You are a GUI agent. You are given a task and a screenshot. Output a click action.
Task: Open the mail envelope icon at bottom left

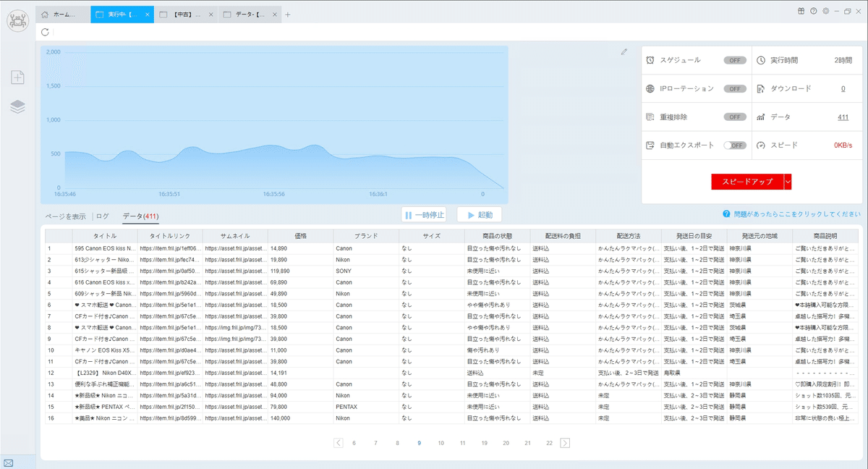pyautogui.click(x=9, y=462)
